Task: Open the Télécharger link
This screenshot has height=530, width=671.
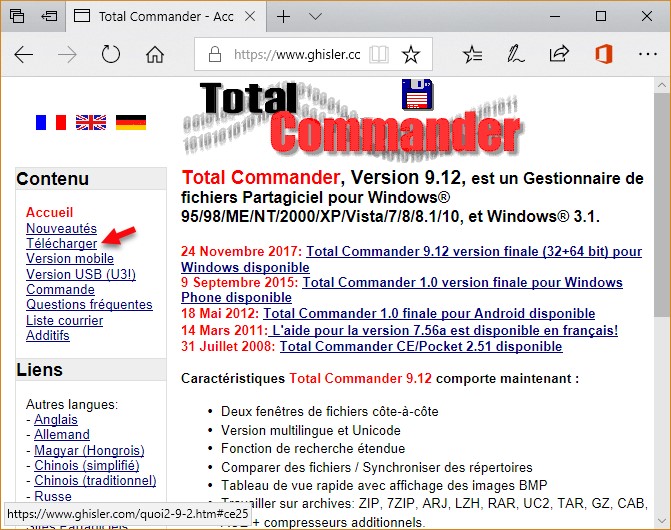Action: [x=62, y=243]
